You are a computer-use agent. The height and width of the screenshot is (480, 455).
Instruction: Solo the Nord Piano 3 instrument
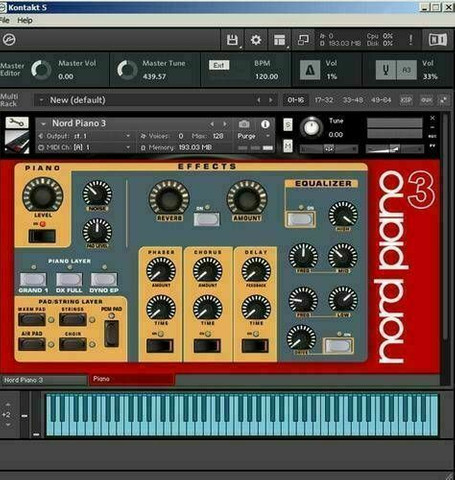coord(288,125)
